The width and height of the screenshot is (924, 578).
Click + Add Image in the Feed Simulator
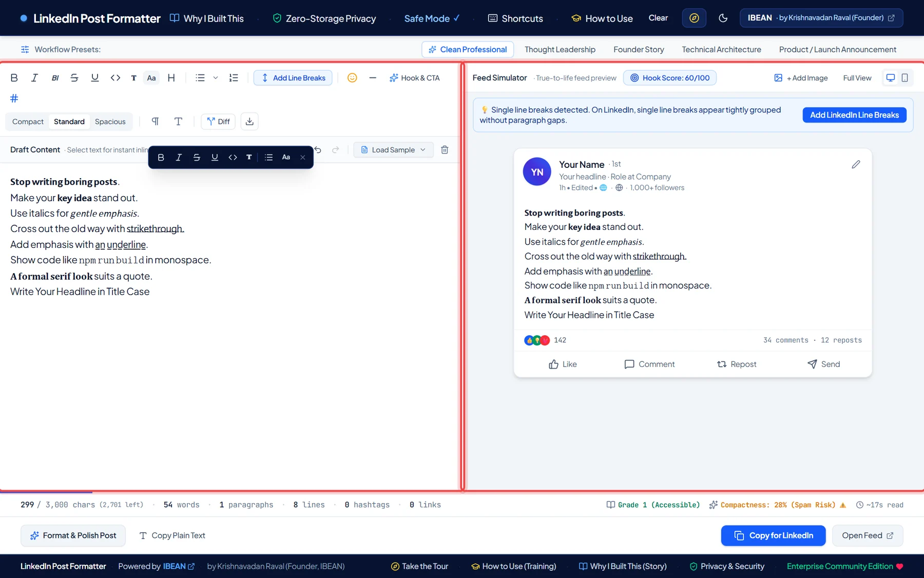coord(801,78)
